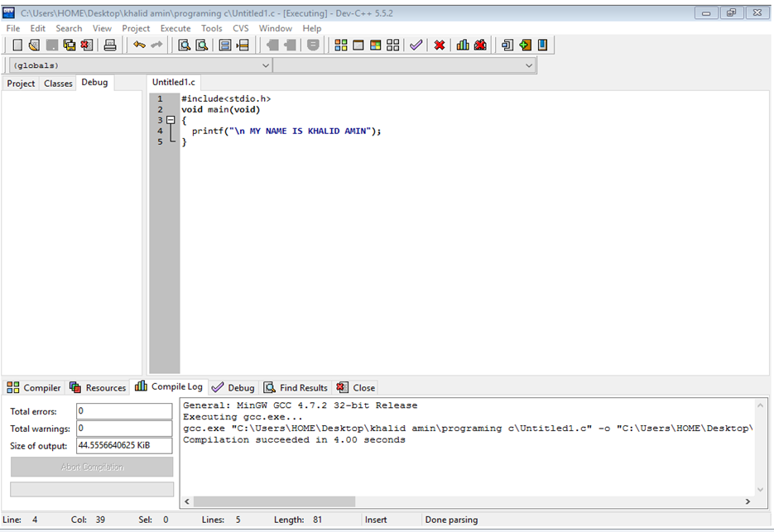
Task: Click the compile log scroll right arrow
Action: coord(748,501)
